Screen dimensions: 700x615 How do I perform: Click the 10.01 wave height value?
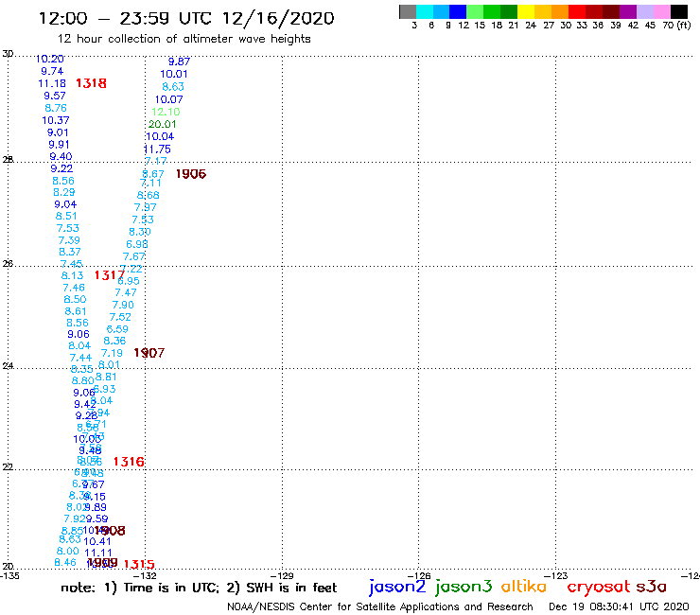[174, 74]
